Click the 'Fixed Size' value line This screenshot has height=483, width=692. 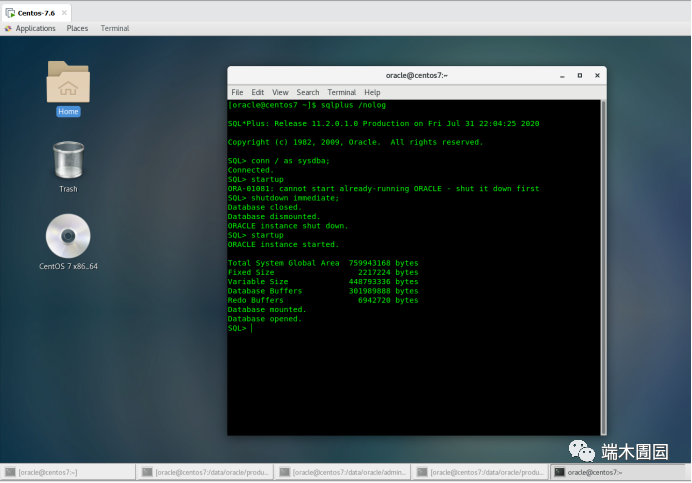(323, 272)
